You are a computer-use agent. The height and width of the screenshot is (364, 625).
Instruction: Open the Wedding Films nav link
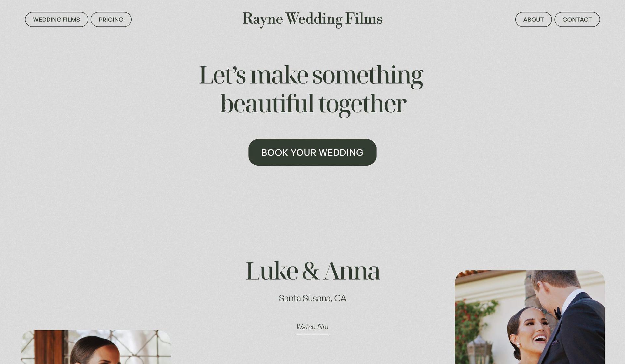(57, 20)
